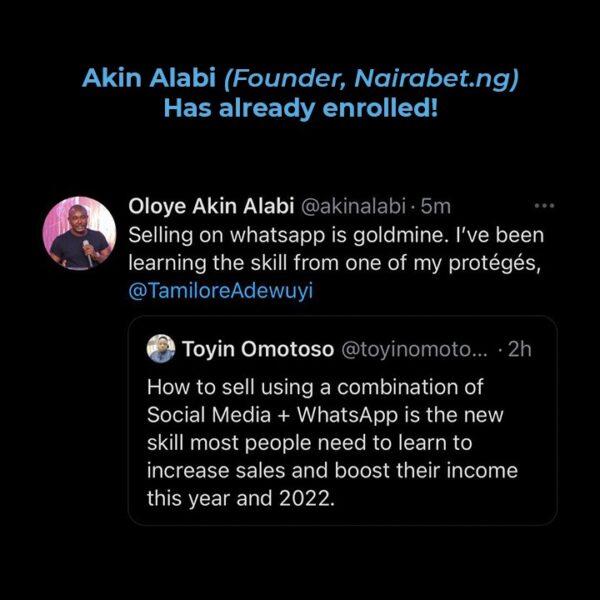
Task: Open the truncated @toyinomoto... handle
Action: [x=414, y=349]
